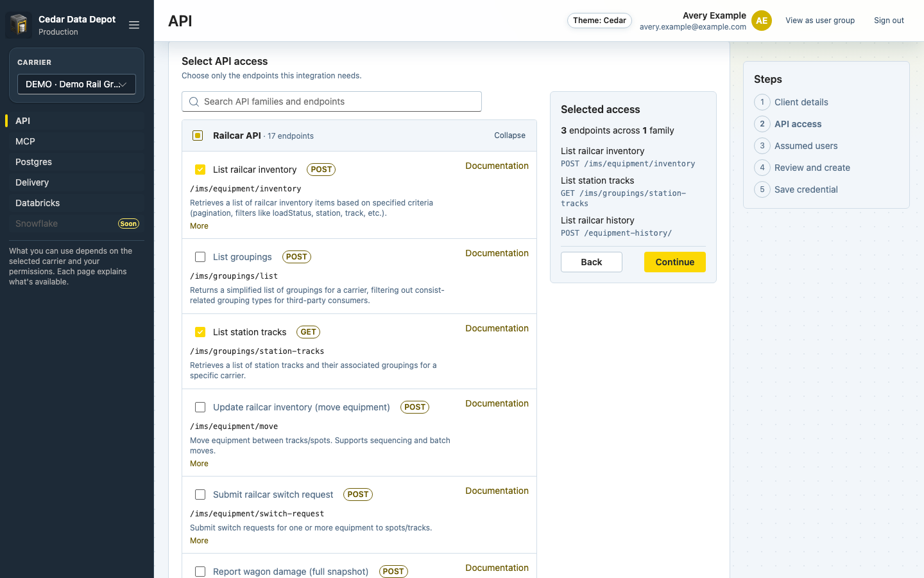Open Documentation for List railcar inventory
924x578 pixels.
[x=497, y=166]
